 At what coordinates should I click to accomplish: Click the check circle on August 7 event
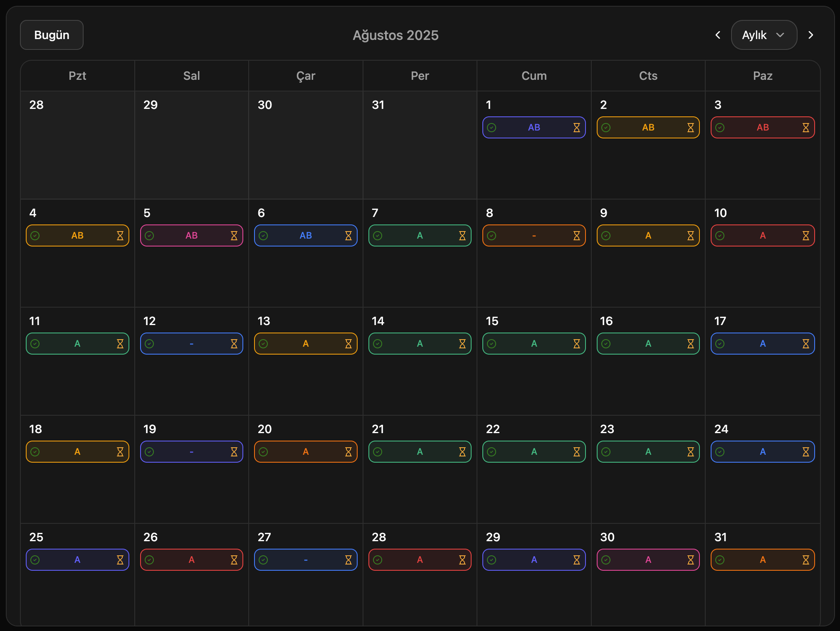pyautogui.click(x=378, y=236)
